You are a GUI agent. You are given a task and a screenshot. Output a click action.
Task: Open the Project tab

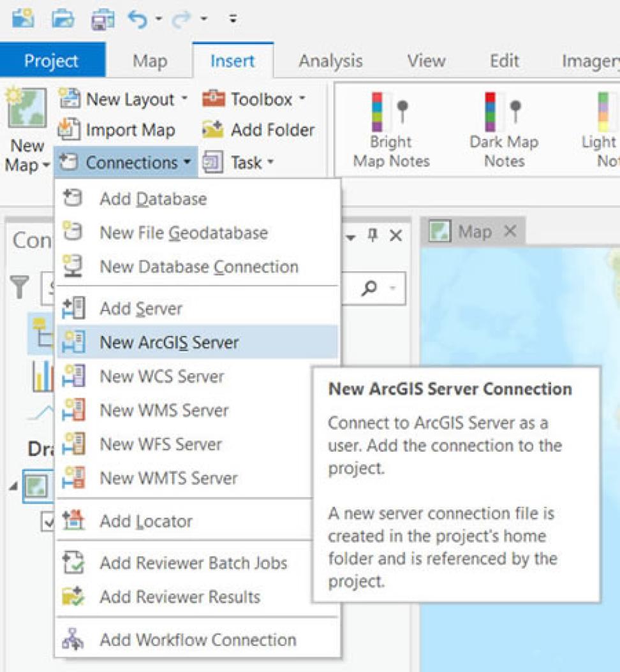[x=52, y=61]
